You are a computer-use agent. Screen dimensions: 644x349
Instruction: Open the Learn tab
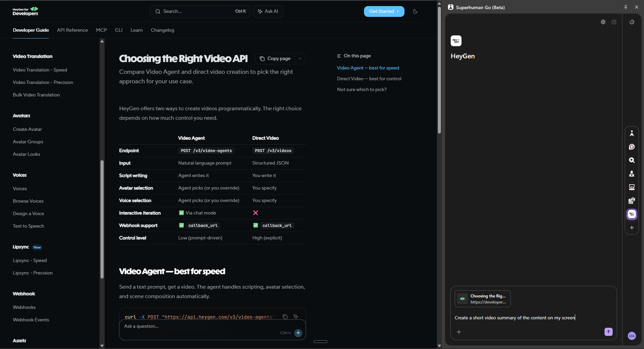click(137, 30)
